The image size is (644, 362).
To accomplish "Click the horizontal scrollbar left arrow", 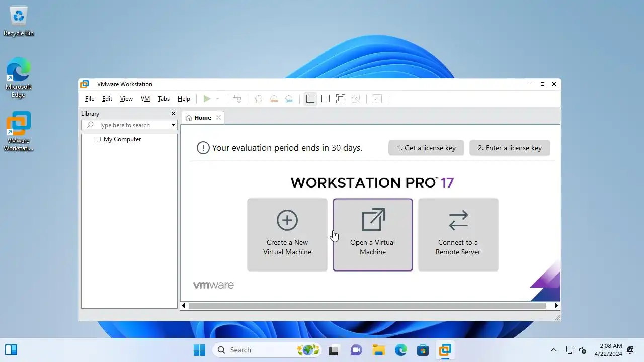I will 184,305.
